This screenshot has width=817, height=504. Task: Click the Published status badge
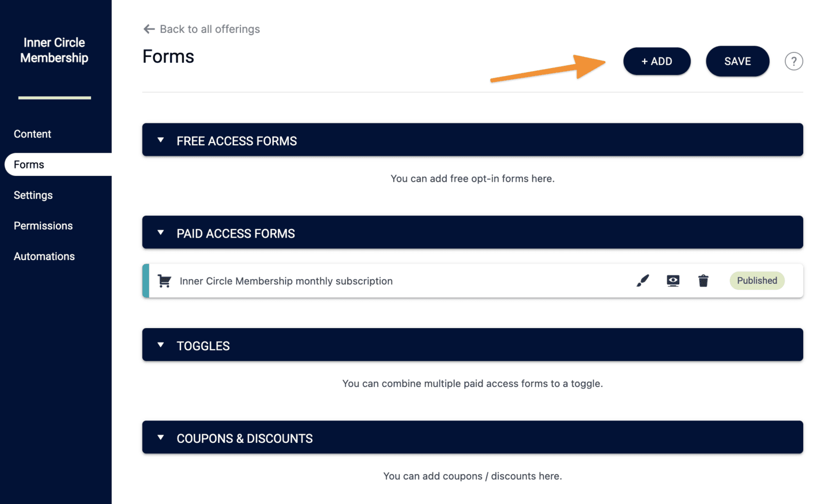point(757,280)
